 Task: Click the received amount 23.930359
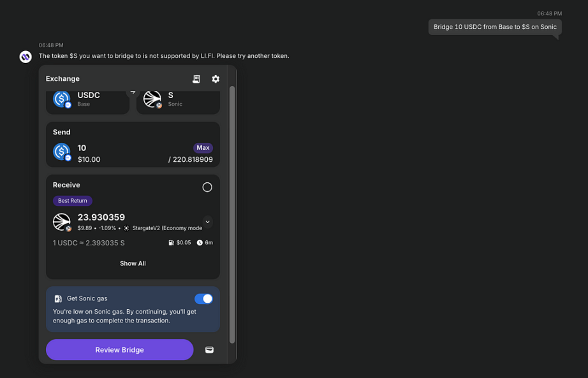click(x=101, y=217)
